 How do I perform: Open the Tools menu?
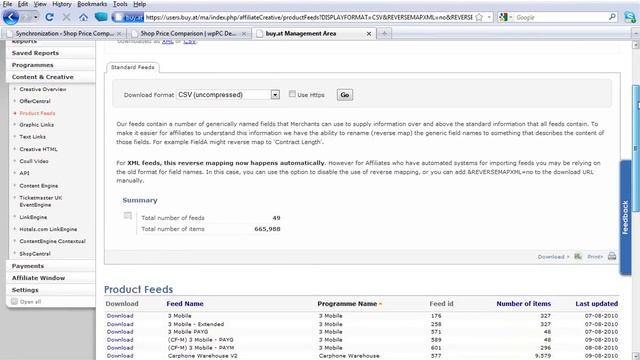pos(120,4)
